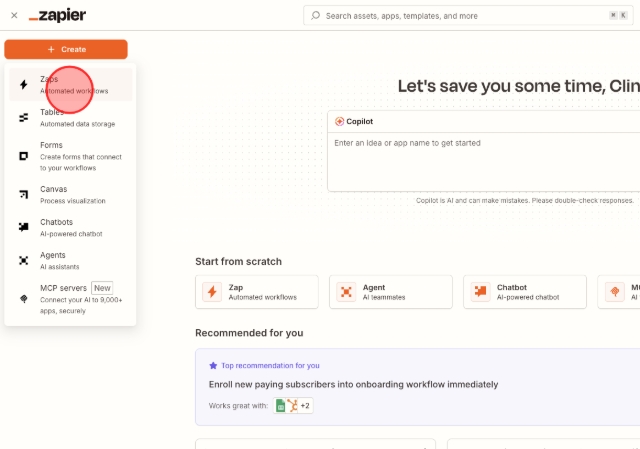Image resolution: width=640 pixels, height=449 pixels.
Task: Click the star icon of top recommendation
Action: 213,365
